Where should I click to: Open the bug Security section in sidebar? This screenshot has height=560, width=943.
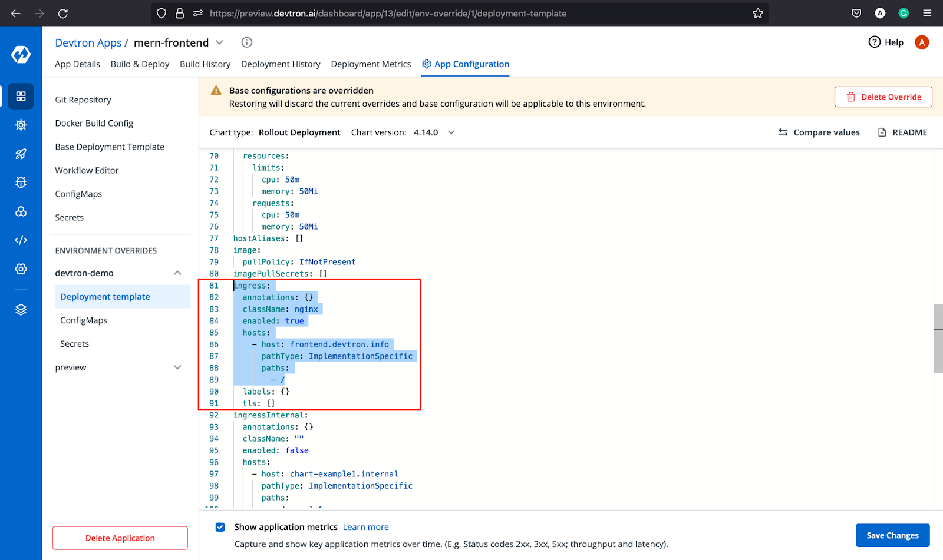(21, 183)
